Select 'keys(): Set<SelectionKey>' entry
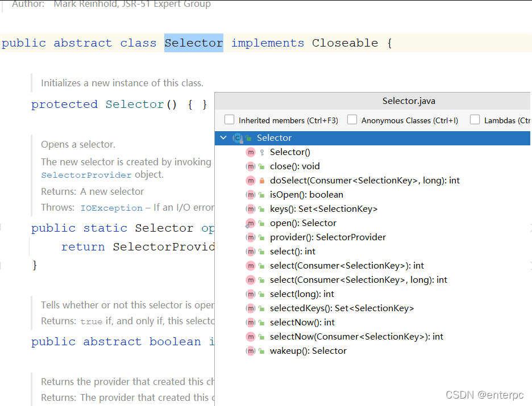The height and width of the screenshot is (406, 532). click(323, 209)
